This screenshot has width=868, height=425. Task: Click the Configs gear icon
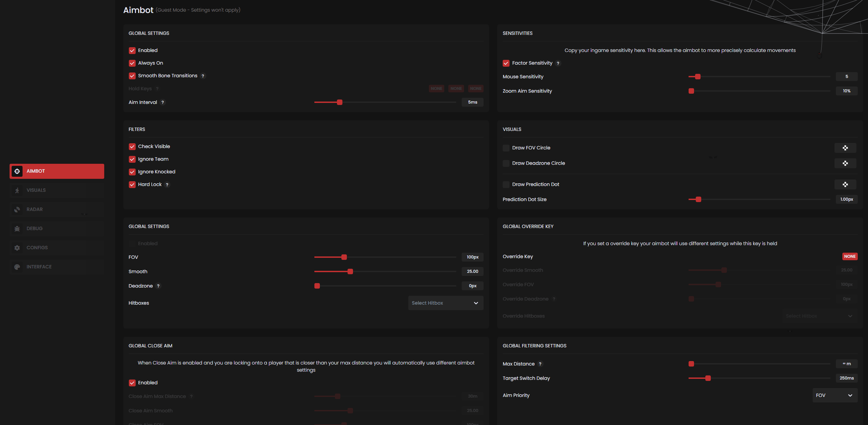tap(17, 248)
